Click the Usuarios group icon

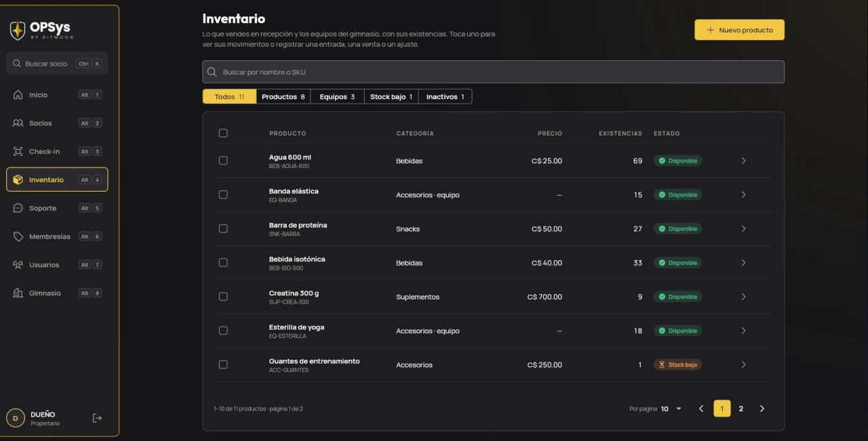[x=18, y=265]
